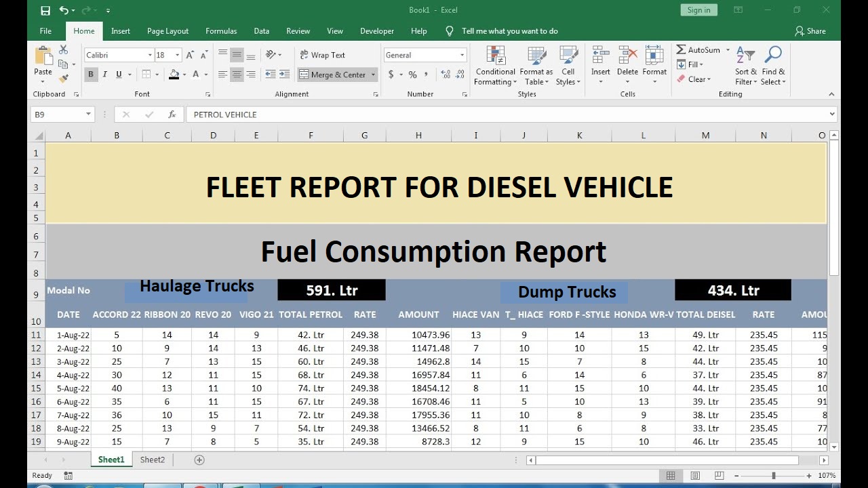Toggle Bold formatting
The height and width of the screenshot is (488, 868).
click(x=91, y=75)
